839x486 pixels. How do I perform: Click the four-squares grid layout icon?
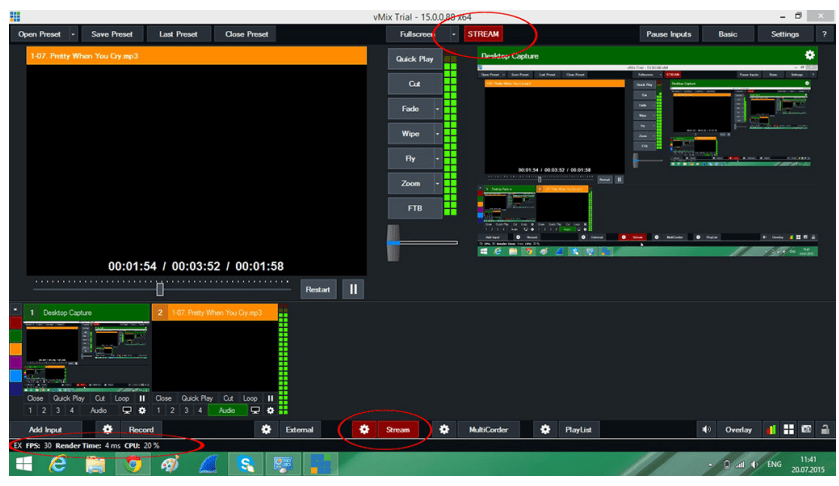tap(789, 429)
